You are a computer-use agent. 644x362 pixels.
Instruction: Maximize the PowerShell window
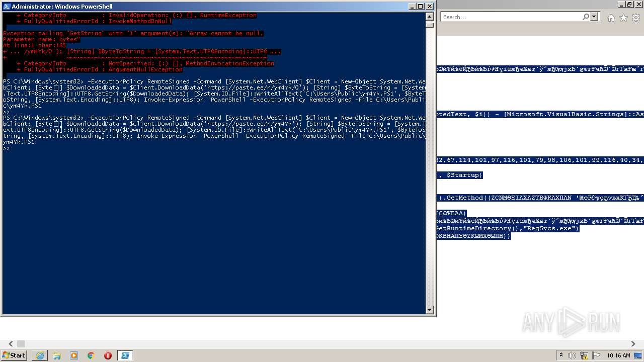tap(420, 7)
